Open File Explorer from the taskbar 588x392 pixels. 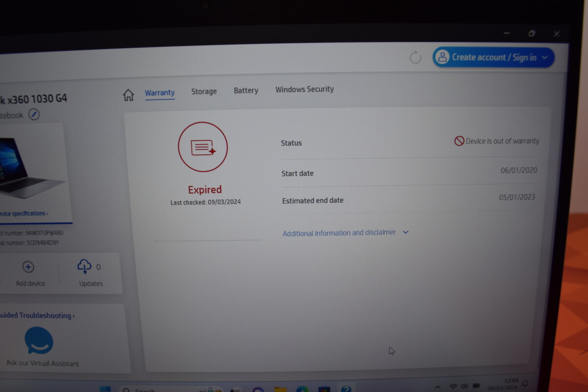280,390
